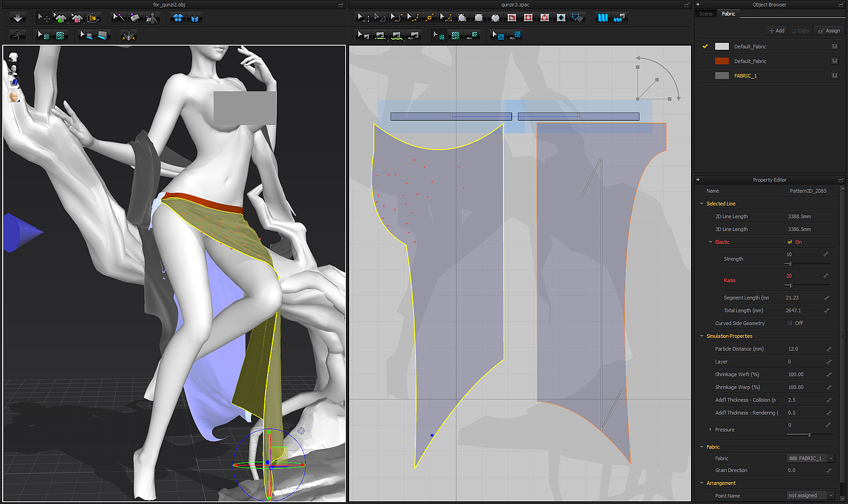Screen dimensions: 848x504
Task: Select the Segment Sewing tool with green line
Action: pos(380,35)
